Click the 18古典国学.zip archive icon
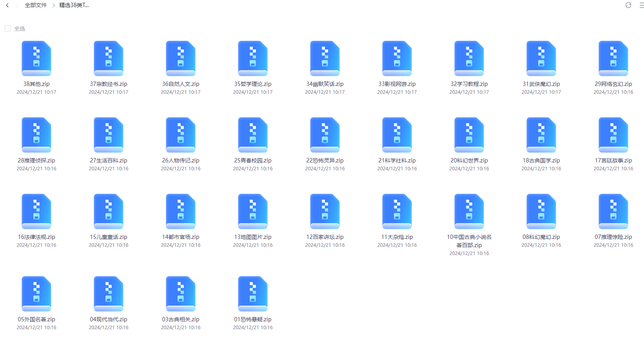 [541, 135]
